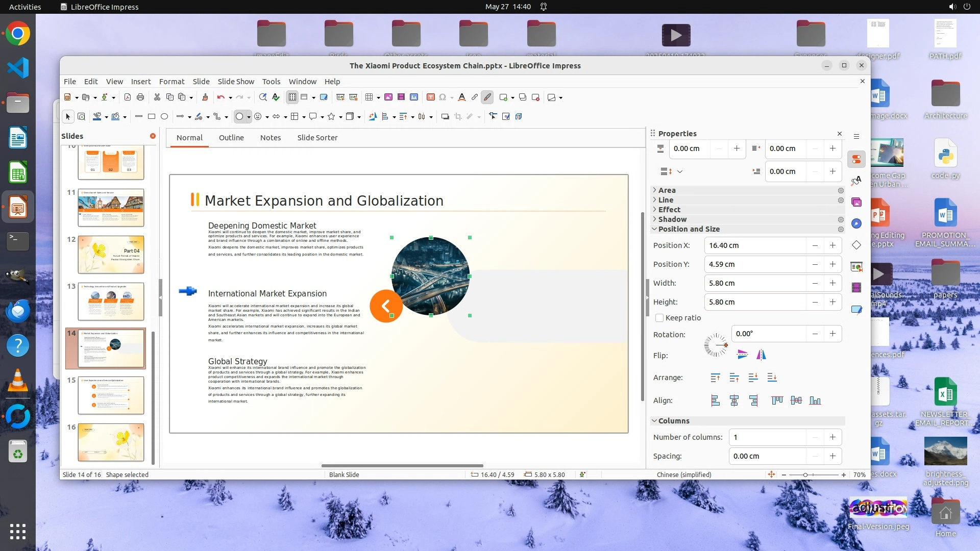980x551 pixels.
Task: Click the Insert Image icon
Action: [x=388, y=97]
